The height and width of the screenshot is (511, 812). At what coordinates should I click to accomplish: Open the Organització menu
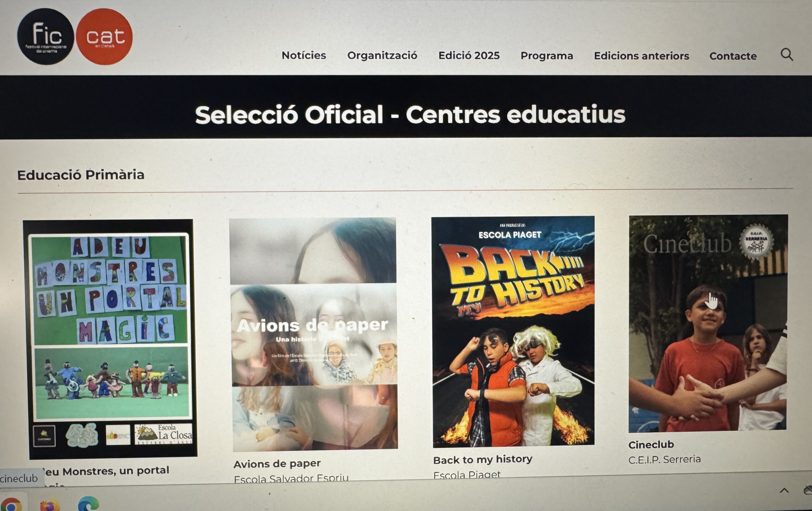point(382,56)
